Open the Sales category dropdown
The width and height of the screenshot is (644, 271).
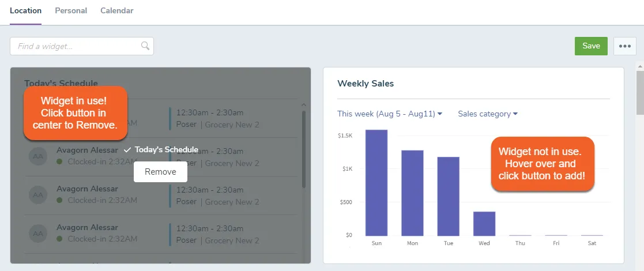click(x=488, y=114)
